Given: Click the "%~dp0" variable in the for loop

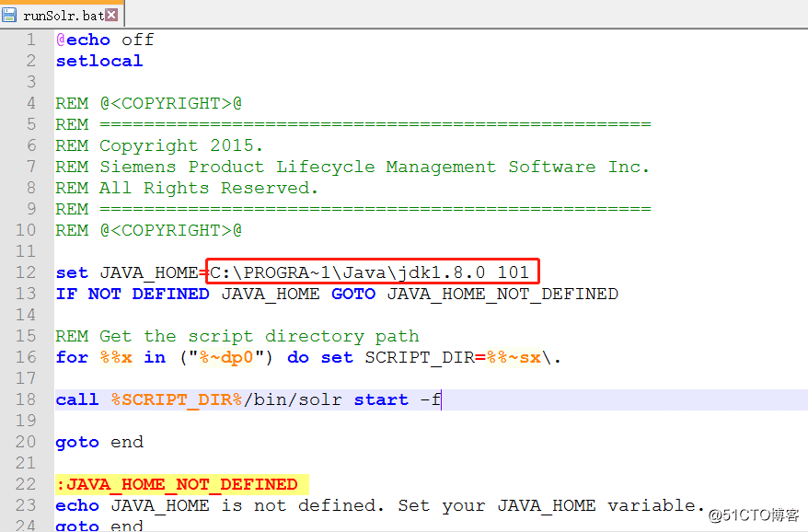Looking at the screenshot, I should [226, 357].
